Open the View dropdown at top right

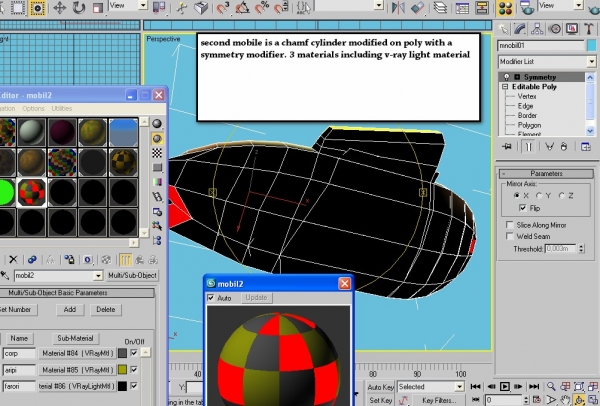coord(579,5)
